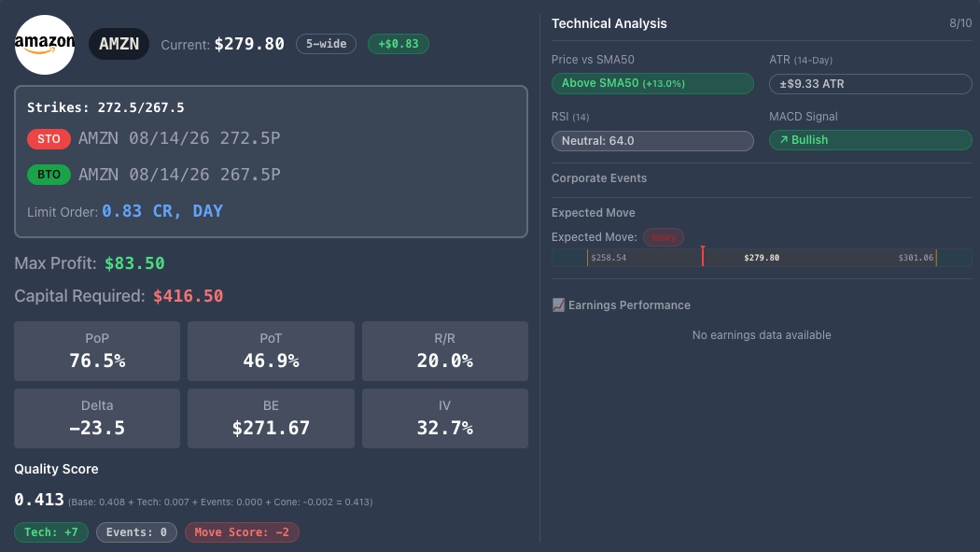This screenshot has height=552, width=980.
Task: Click the Price vs SMA50 label
Action: (593, 60)
